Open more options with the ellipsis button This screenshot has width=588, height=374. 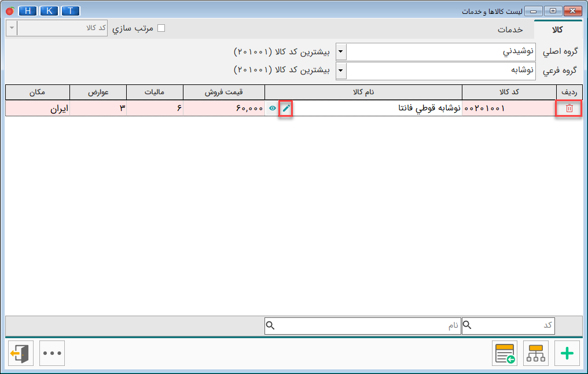point(52,353)
